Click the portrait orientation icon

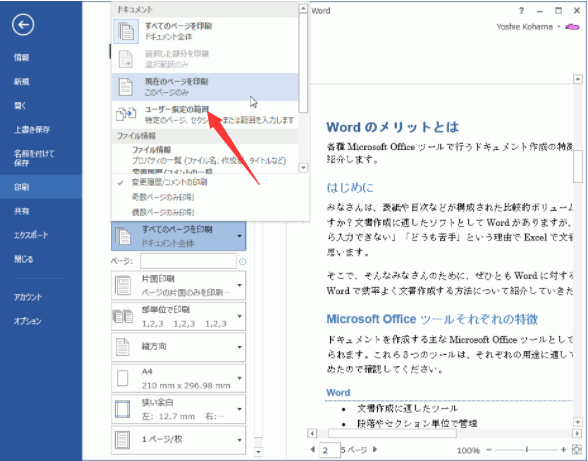tap(123, 347)
